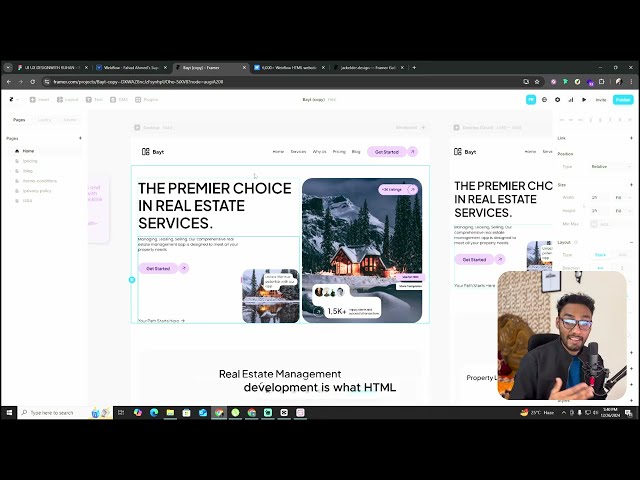Click the Min Max add field
This screenshot has height=480, width=640.
point(611,224)
